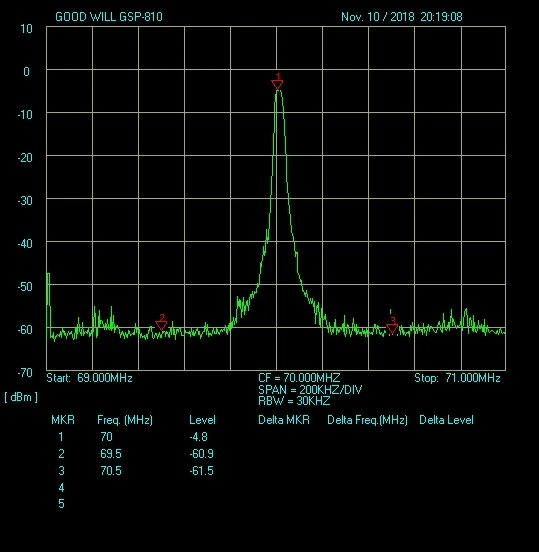Click the MKR column header
Screen dimensions: 539x552
click(63, 420)
